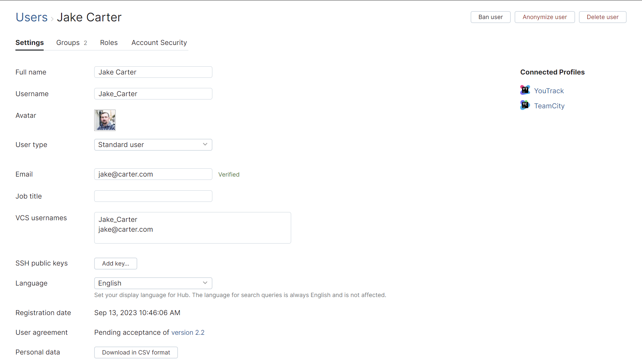Screen dimensions: 642x364
Task: Click Jake Carter's avatar photo
Action: (105, 120)
